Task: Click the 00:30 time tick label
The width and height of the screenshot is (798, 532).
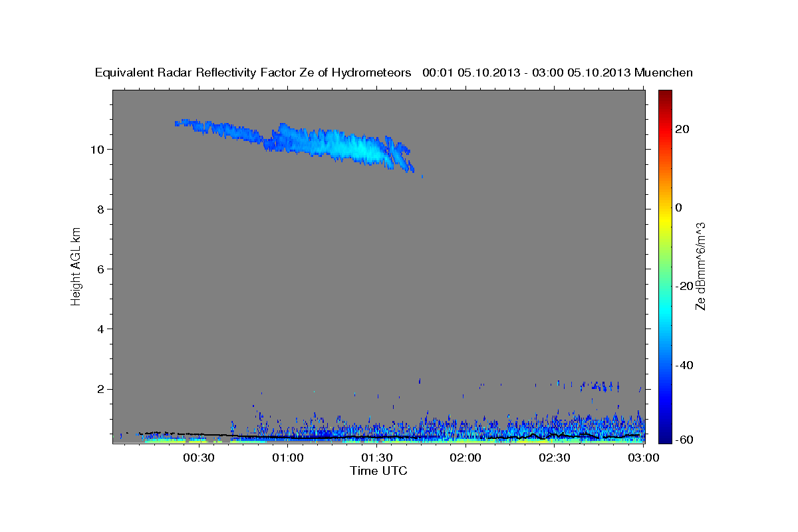Action: (x=199, y=458)
